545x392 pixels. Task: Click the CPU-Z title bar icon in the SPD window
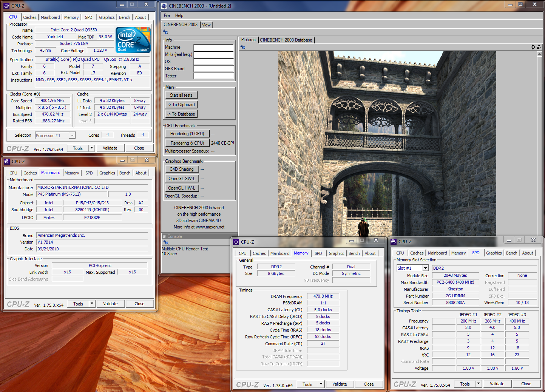[x=394, y=241]
